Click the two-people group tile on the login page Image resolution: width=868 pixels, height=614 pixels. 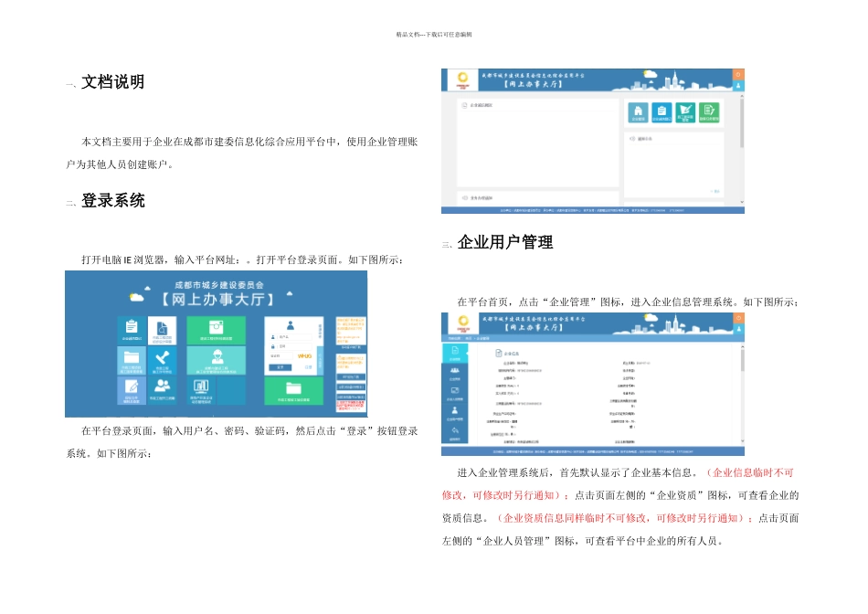coord(163,390)
